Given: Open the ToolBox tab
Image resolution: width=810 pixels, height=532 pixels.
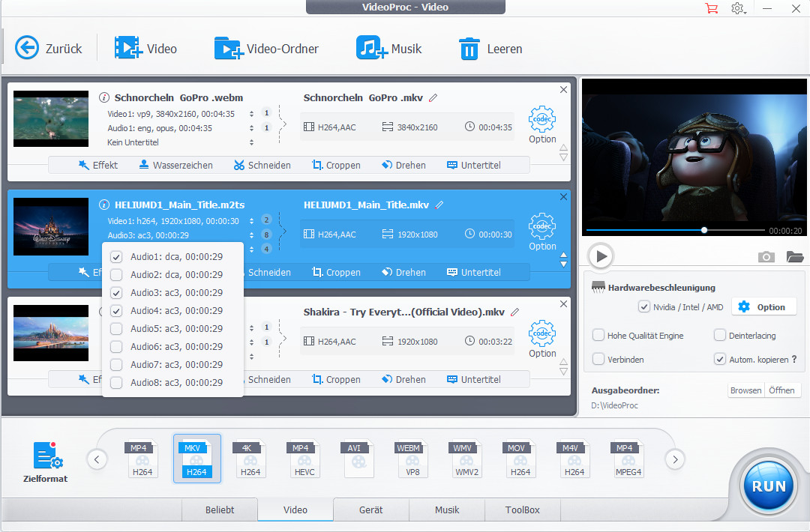Looking at the screenshot, I should click(522, 510).
